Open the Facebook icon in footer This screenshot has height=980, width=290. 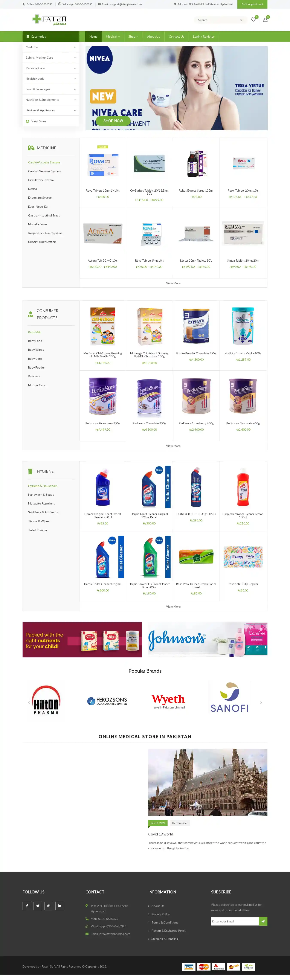(x=27, y=905)
